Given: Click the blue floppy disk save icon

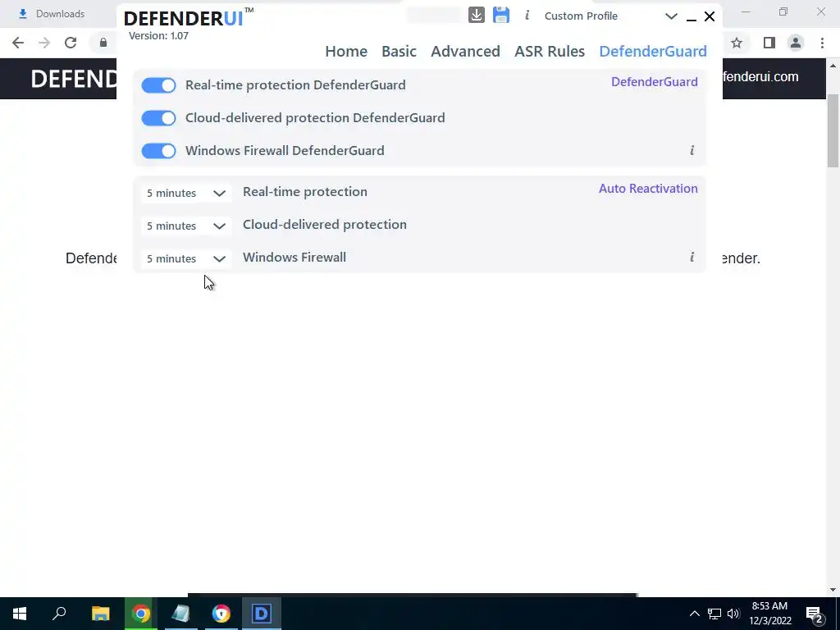Looking at the screenshot, I should [x=501, y=15].
